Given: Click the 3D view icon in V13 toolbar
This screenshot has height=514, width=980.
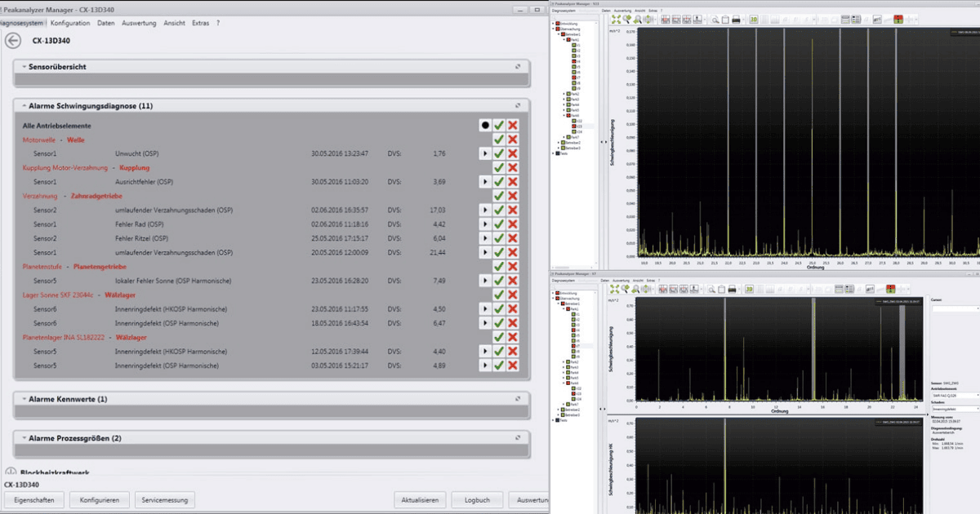Looking at the screenshot, I should (x=754, y=20).
